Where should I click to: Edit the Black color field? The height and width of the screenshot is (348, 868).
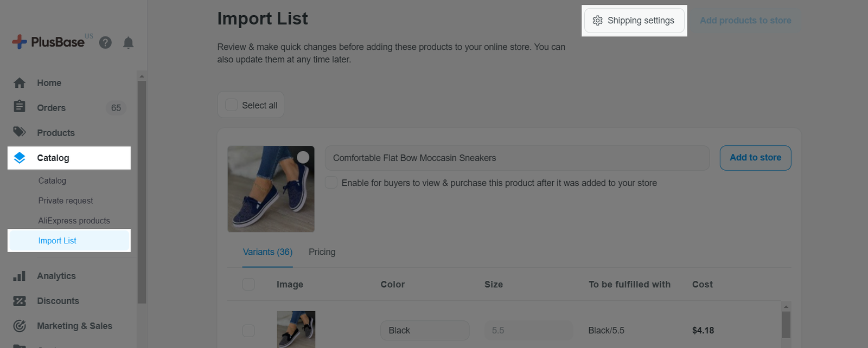[425, 330]
